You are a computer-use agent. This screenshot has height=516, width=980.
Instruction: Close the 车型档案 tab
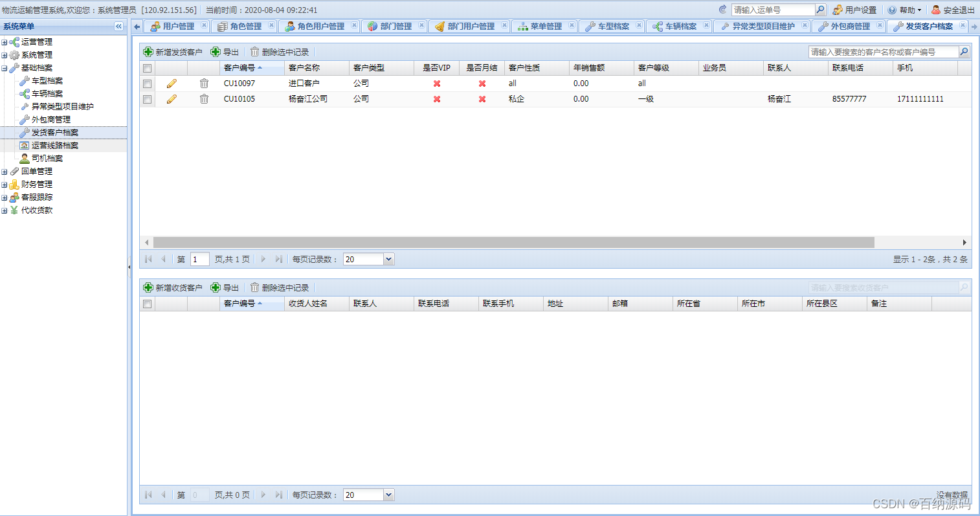point(639,25)
